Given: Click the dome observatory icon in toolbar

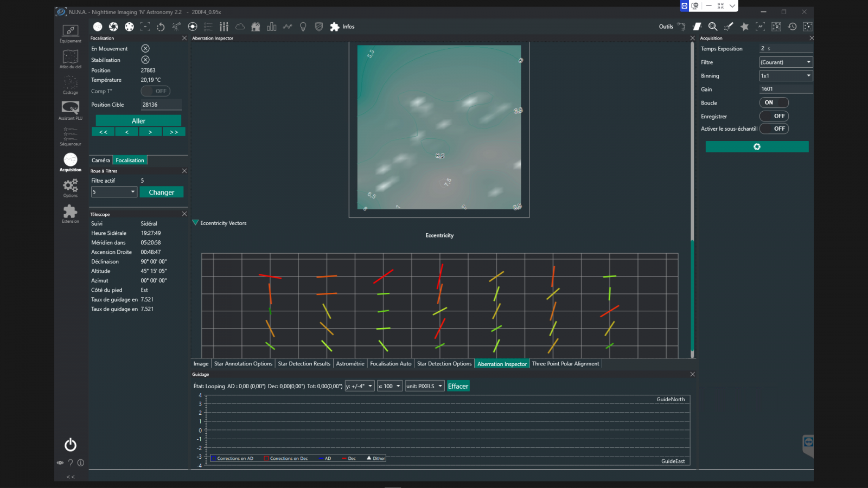Looking at the screenshot, I should click(256, 27).
